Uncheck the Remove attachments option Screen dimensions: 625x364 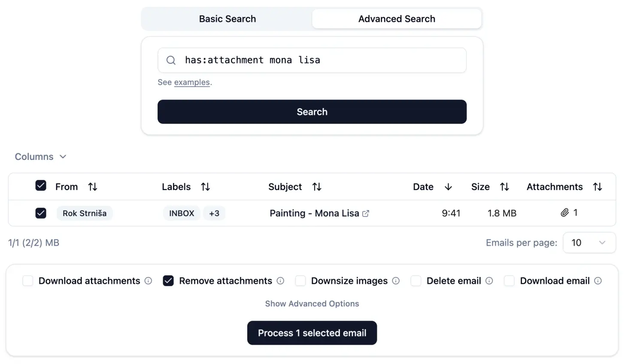tap(168, 281)
